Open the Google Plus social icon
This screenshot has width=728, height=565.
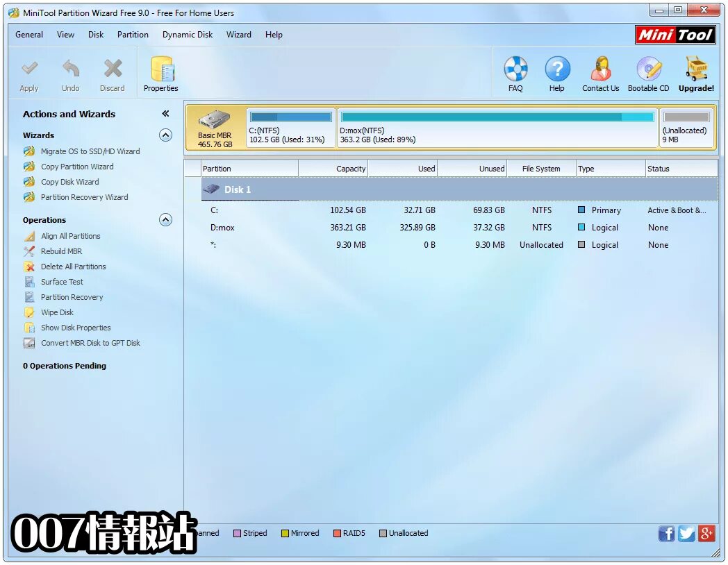pos(706,534)
